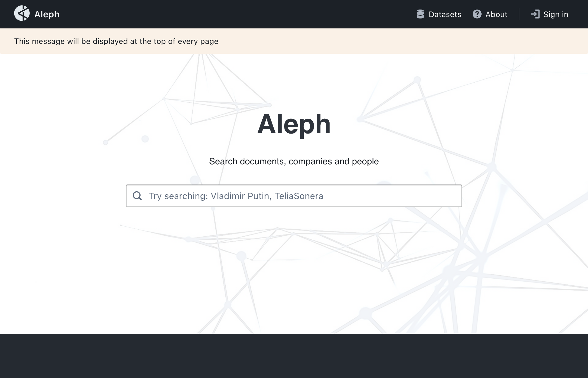
Task: Click the magnifier icon in search box
Action: pyautogui.click(x=137, y=196)
